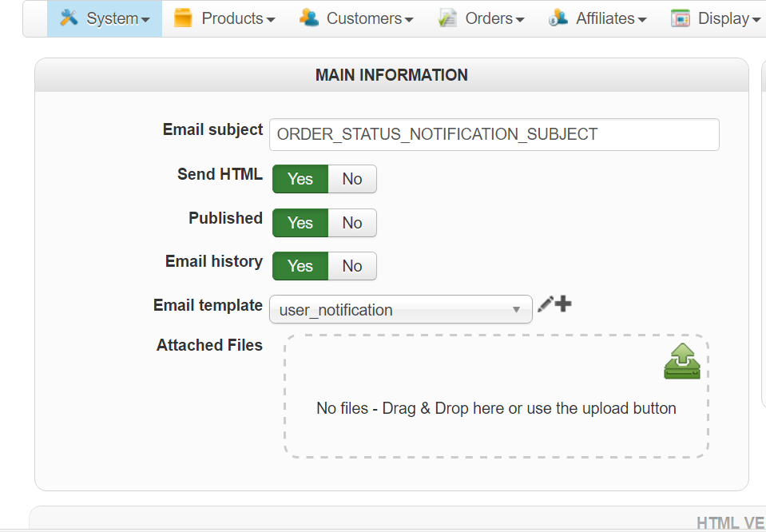766x532 pixels.
Task: Set Published to No
Action: pyautogui.click(x=351, y=223)
